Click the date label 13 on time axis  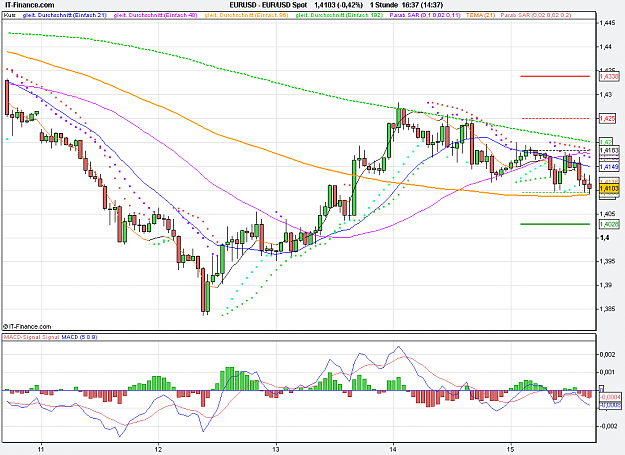(276, 449)
